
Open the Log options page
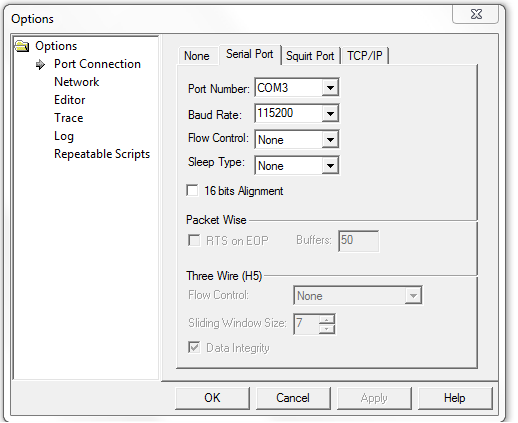(x=64, y=136)
